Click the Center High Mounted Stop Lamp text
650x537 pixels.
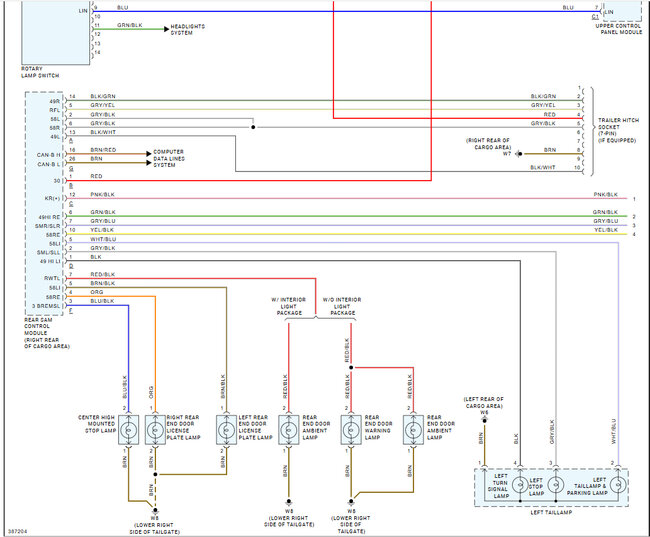click(x=96, y=424)
